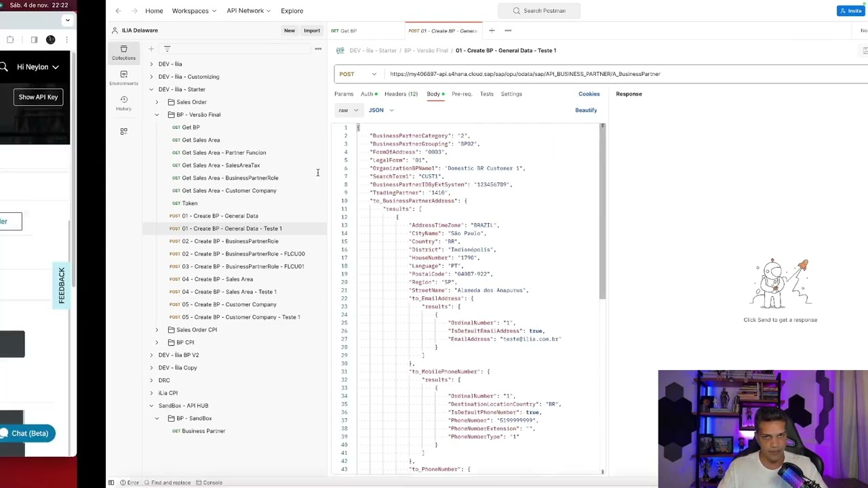Viewport: 868px width, 488px height.
Task: Click the search magnifier in browser window
Action: pyautogui.click(x=3, y=67)
